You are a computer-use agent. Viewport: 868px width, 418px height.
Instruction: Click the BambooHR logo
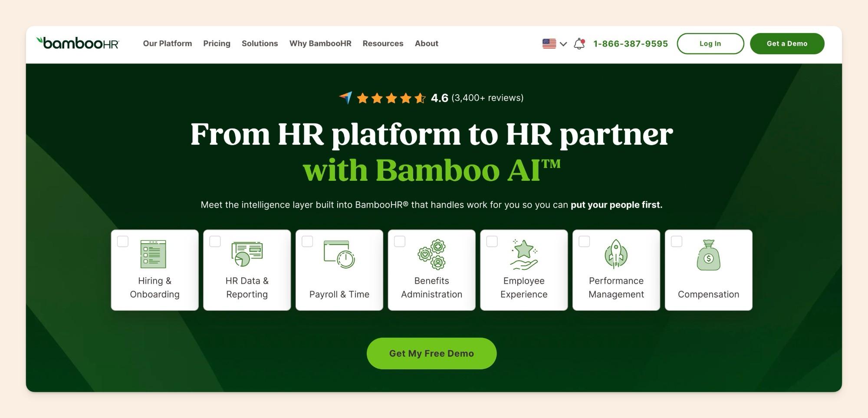78,43
